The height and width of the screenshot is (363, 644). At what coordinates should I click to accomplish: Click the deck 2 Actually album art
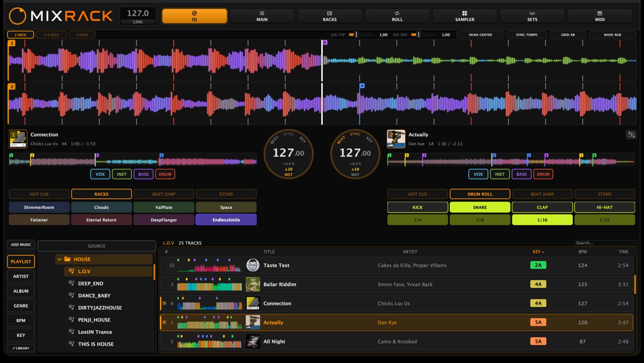[396, 139]
